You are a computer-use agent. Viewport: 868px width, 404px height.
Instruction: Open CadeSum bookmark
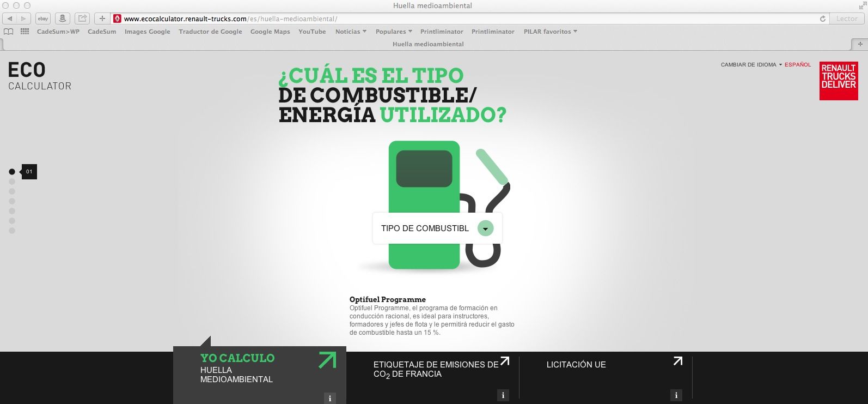tap(102, 32)
